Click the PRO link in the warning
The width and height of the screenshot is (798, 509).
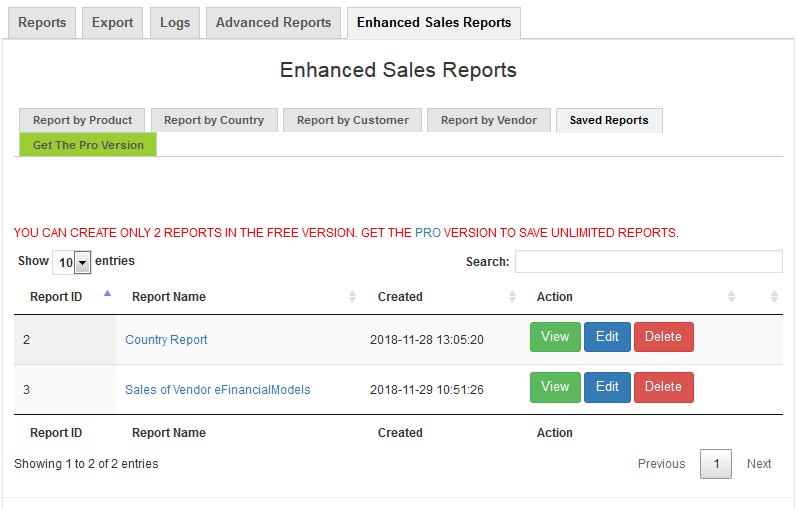428,233
